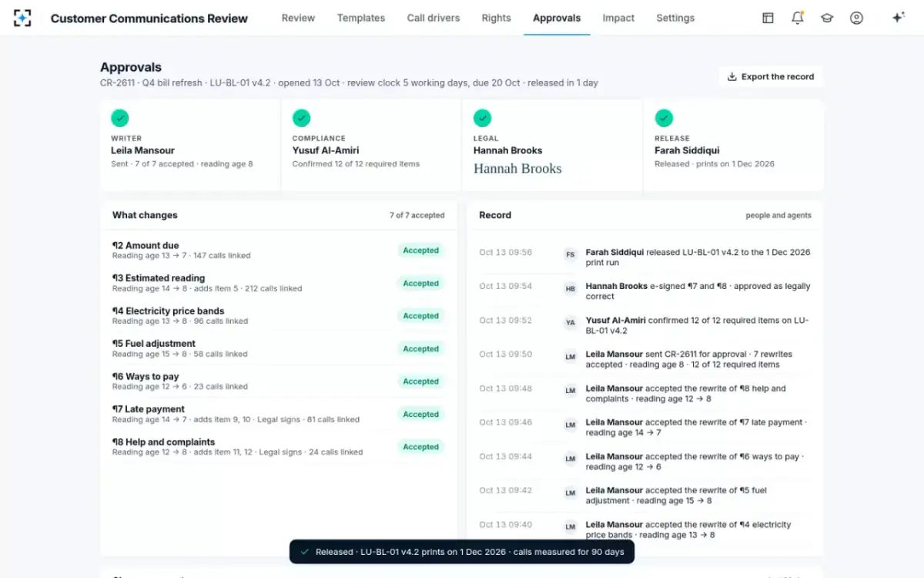
Task: Open the Impact tab
Action: 618,18
